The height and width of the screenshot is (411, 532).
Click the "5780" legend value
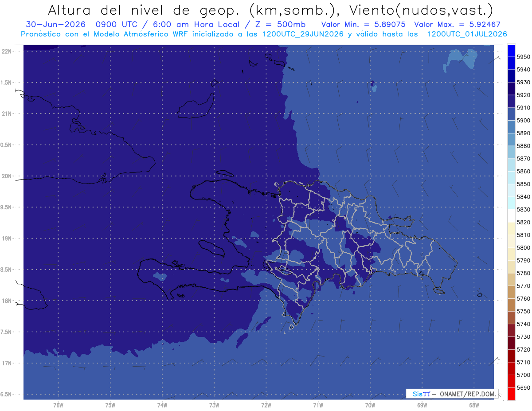[524, 273]
